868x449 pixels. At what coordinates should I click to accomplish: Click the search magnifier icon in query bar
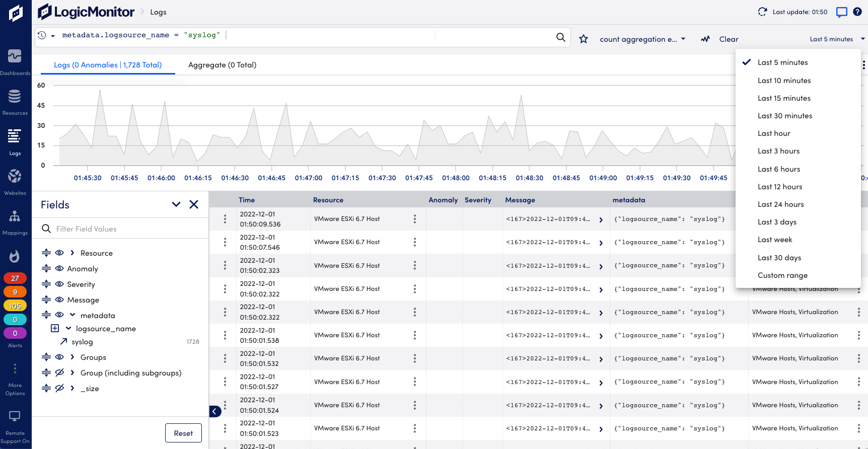[560, 37]
